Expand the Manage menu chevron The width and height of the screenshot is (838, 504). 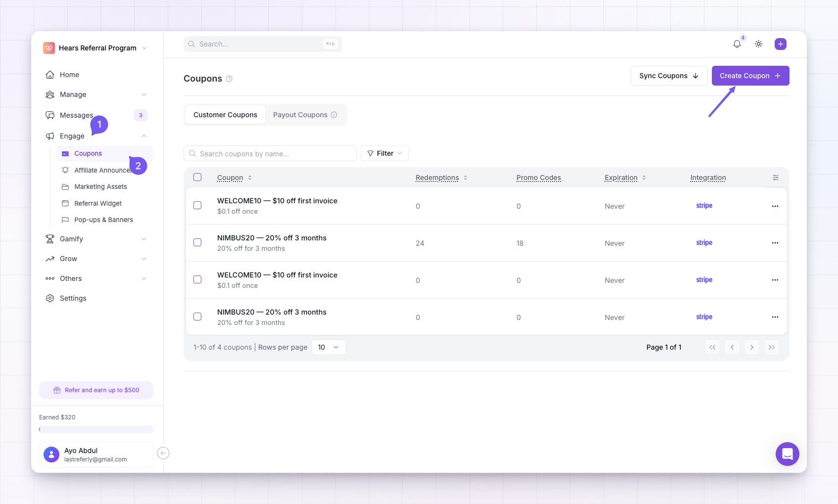[x=144, y=94]
